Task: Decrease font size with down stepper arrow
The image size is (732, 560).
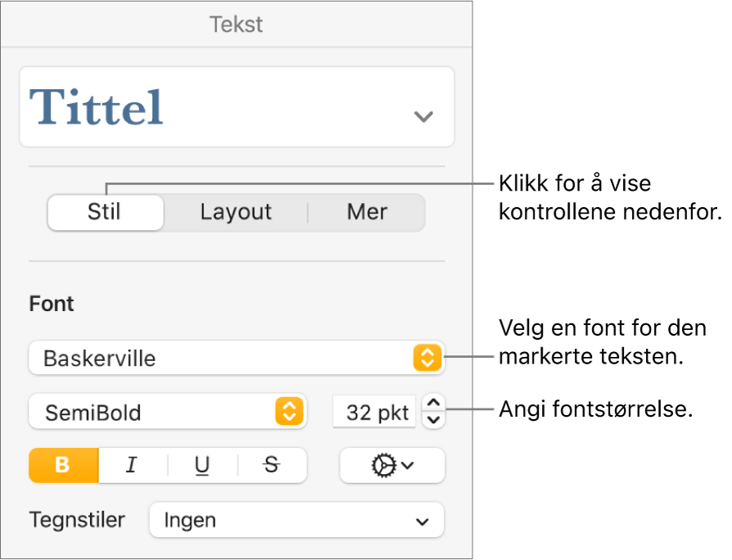Action: click(x=434, y=420)
